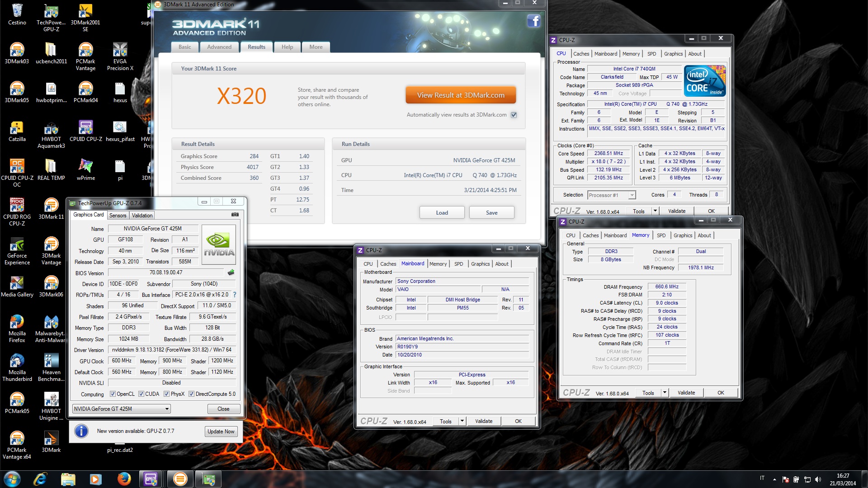Toggle DirectCompute 5.0 checkbox in GPU-Z
The width and height of the screenshot is (868, 488).
[191, 394]
